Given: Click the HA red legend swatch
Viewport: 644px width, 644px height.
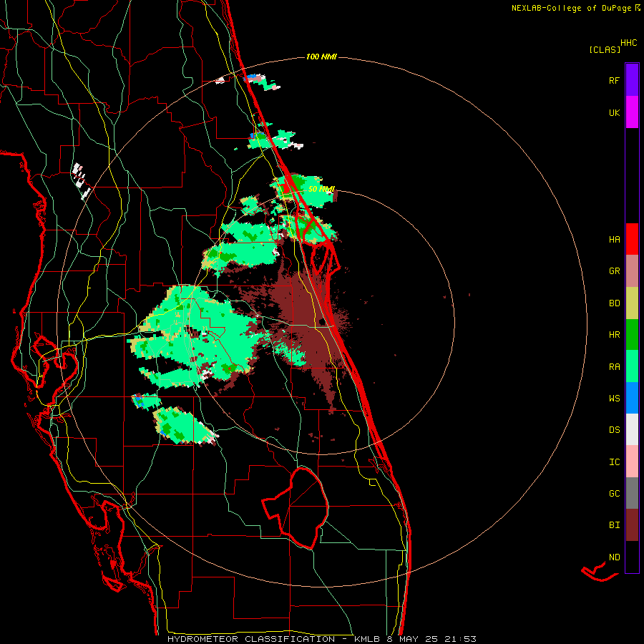Looking at the screenshot, I should [632, 239].
